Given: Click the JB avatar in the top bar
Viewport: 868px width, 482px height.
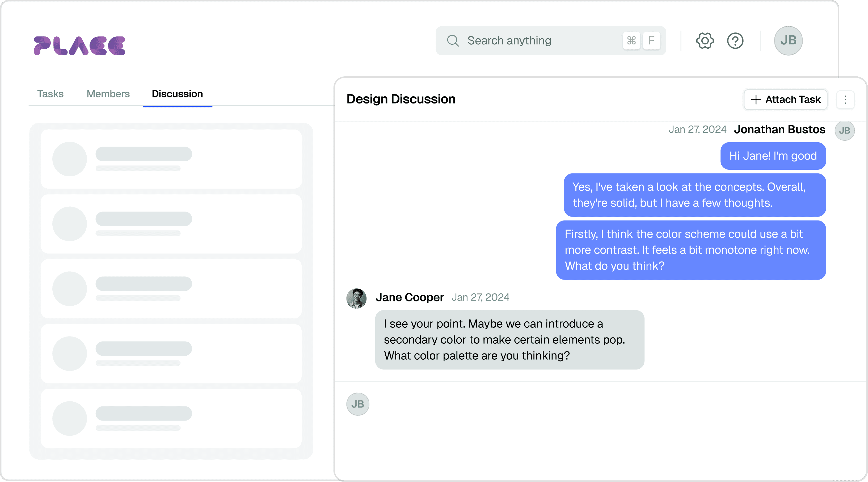Looking at the screenshot, I should click(788, 40).
